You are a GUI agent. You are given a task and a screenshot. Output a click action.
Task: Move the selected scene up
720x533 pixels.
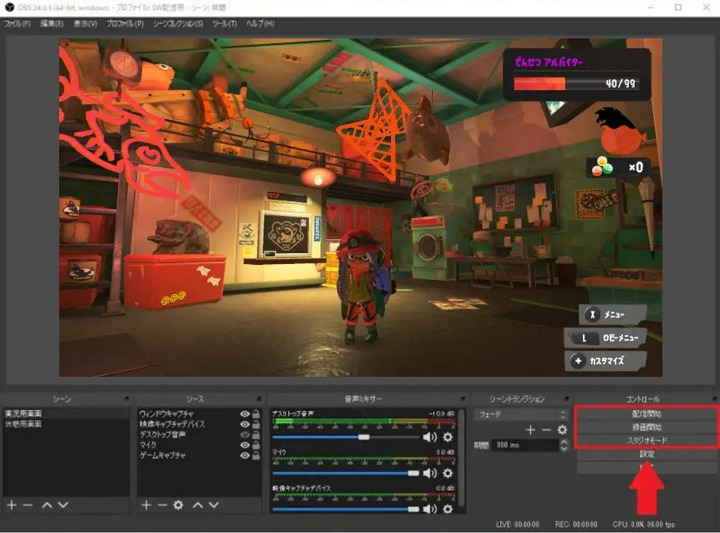tap(47, 505)
